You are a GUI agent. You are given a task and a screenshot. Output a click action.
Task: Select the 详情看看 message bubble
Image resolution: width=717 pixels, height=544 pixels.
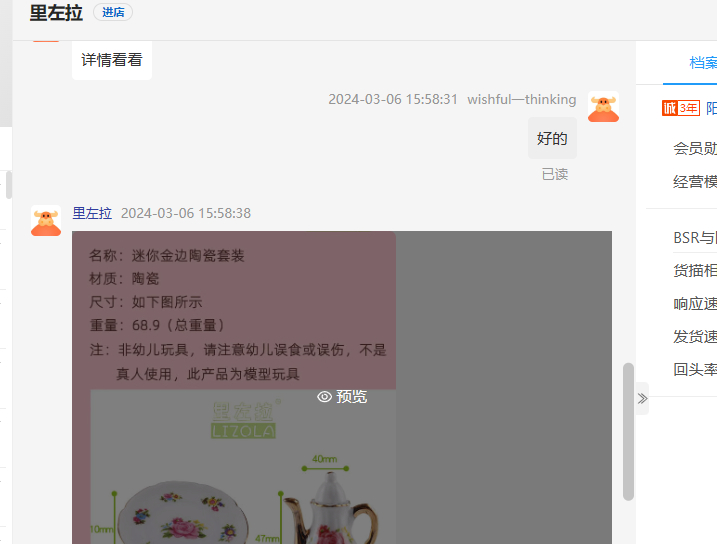(112, 60)
